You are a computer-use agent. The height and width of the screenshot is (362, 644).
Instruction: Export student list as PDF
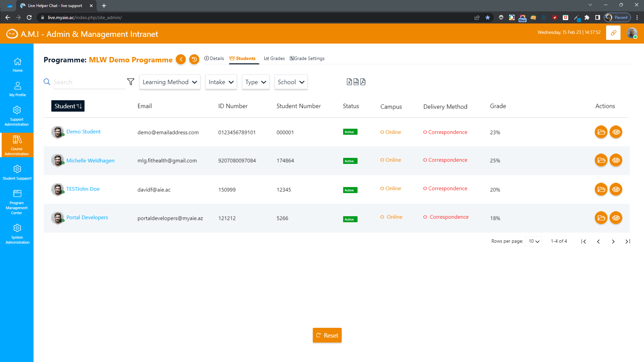pyautogui.click(x=363, y=82)
